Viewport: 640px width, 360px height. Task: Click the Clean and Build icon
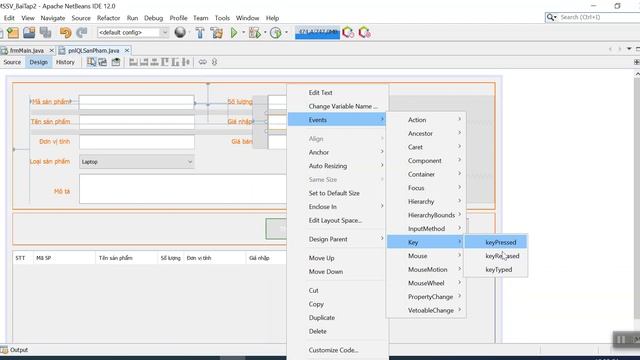pos(217,33)
